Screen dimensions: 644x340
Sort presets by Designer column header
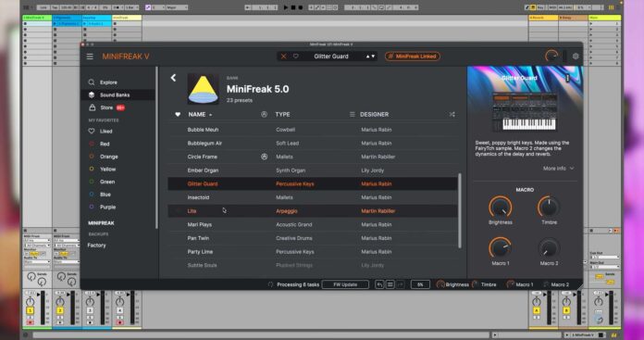374,114
